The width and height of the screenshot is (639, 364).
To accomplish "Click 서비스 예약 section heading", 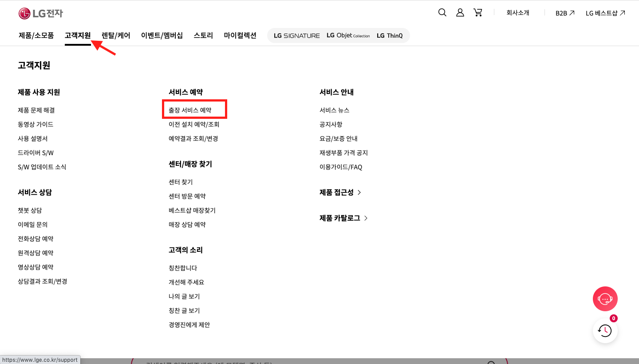I will (x=186, y=92).
